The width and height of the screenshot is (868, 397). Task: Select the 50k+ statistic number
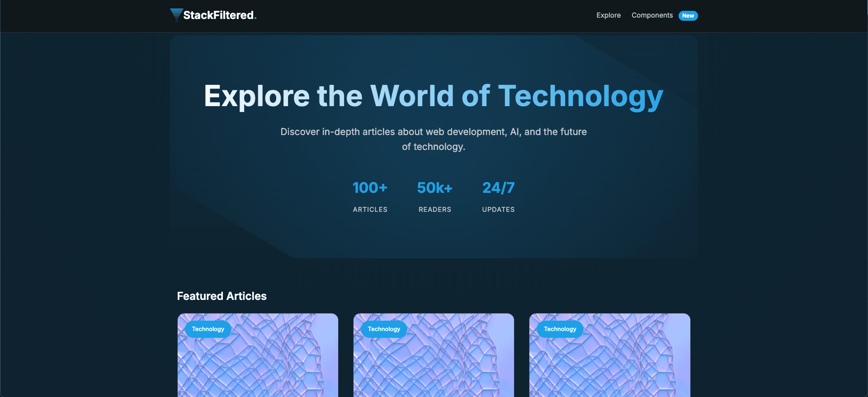[x=434, y=188]
